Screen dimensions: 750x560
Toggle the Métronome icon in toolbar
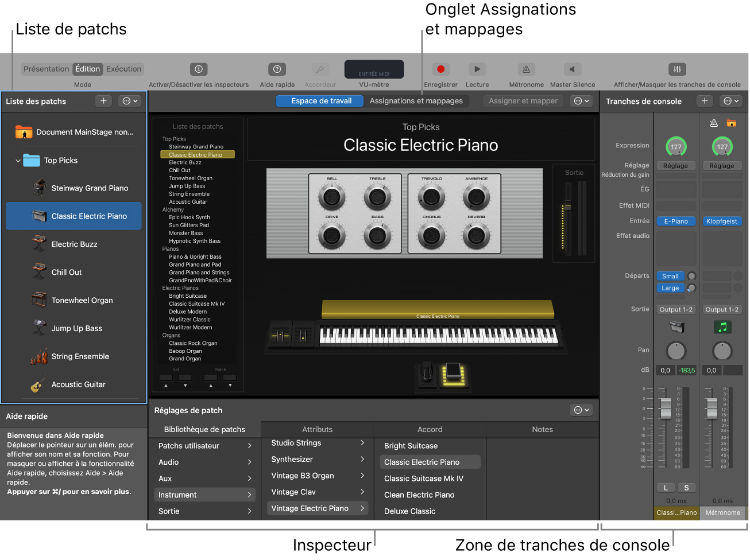tap(526, 69)
